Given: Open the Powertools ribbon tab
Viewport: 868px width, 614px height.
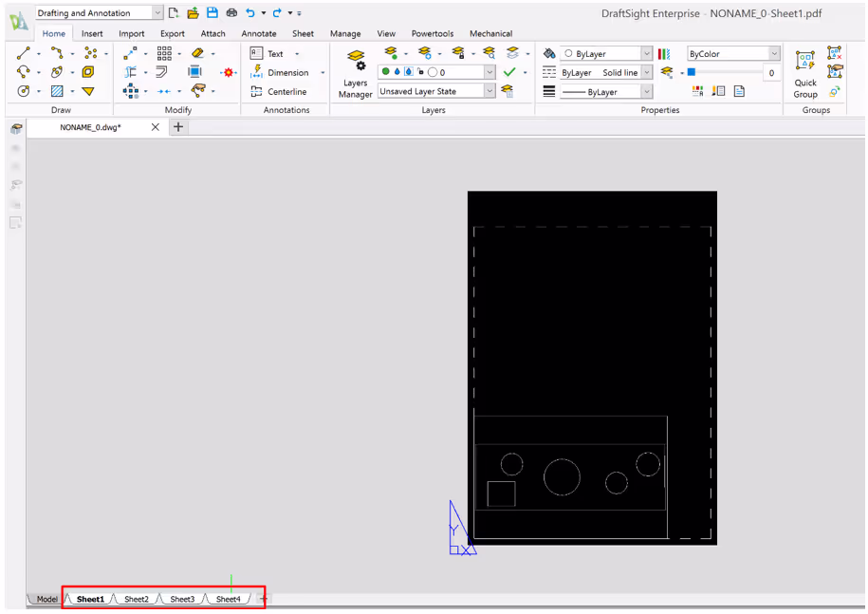Looking at the screenshot, I should pos(433,33).
